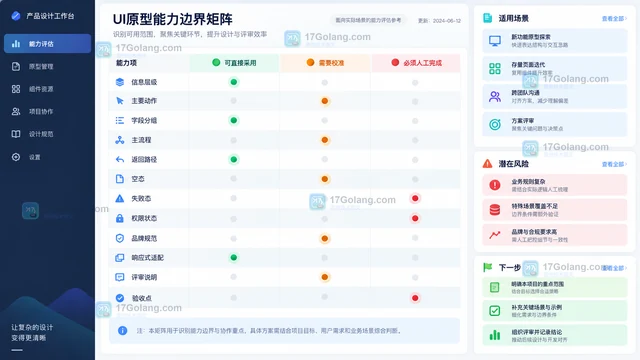Click the devices icon beside 响应式适配

click(x=120, y=258)
